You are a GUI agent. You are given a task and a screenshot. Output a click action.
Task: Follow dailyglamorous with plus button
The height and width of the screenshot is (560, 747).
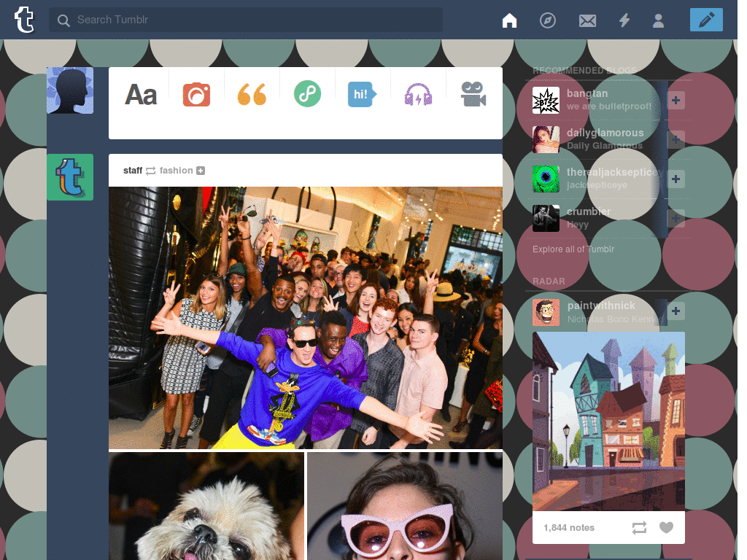click(676, 139)
